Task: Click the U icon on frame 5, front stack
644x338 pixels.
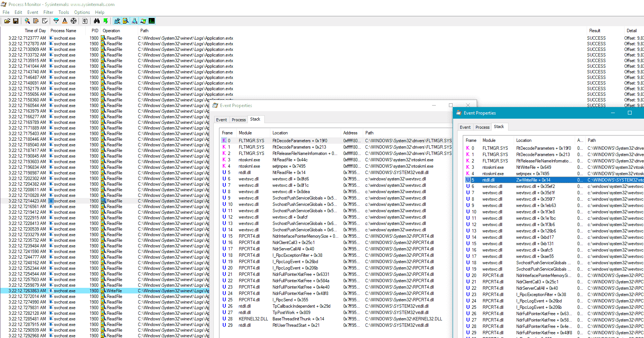Action: click(x=468, y=180)
